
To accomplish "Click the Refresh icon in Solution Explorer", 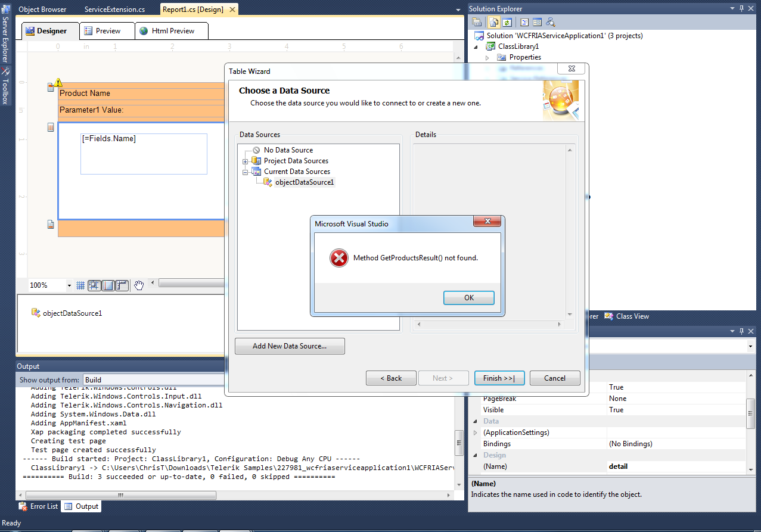I will (507, 22).
